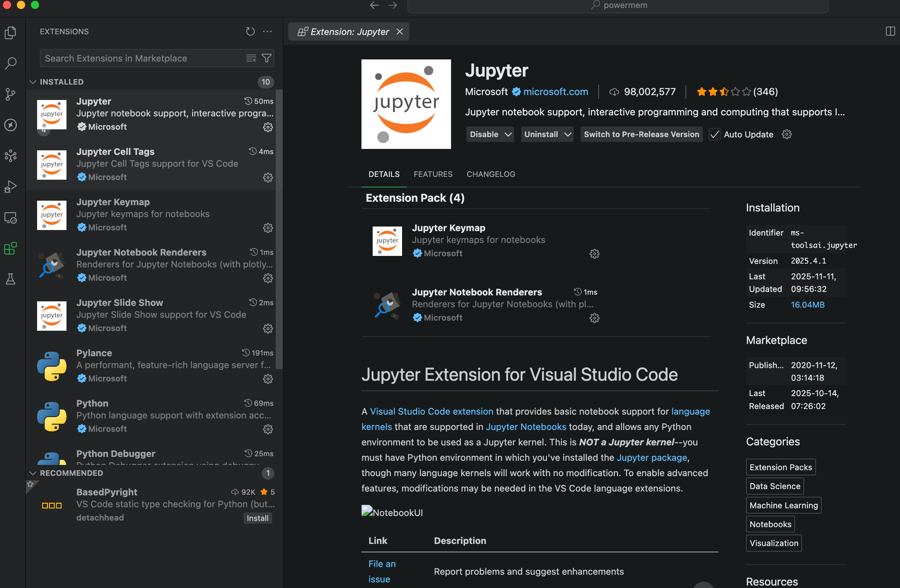Image resolution: width=900 pixels, height=588 pixels.
Task: Expand the Disable dropdown arrow
Action: click(508, 135)
